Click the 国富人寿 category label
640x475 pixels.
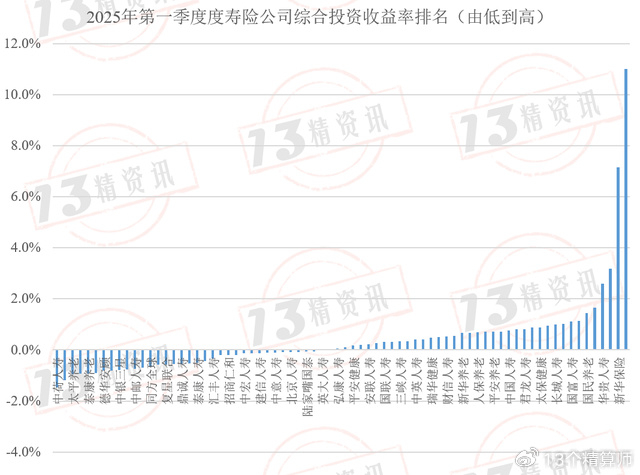(x=573, y=381)
